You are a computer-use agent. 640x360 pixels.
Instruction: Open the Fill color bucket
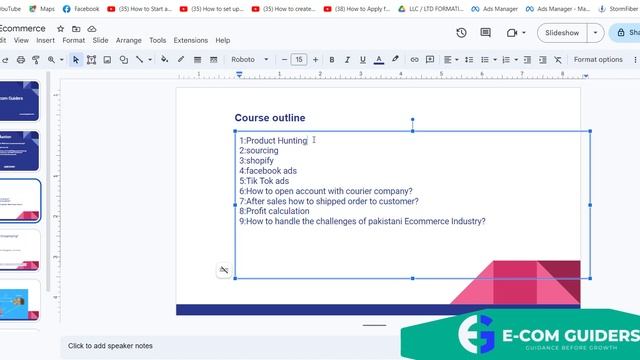click(164, 60)
